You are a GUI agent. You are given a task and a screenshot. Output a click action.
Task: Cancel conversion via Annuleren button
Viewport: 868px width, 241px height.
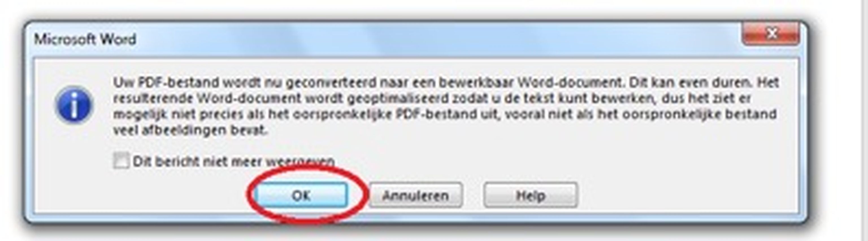(415, 195)
